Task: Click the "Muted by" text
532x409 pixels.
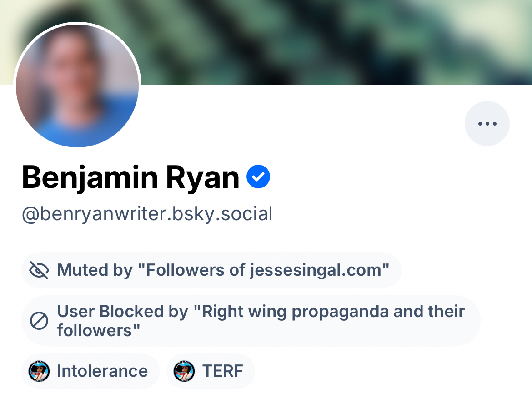Action: click(x=95, y=270)
